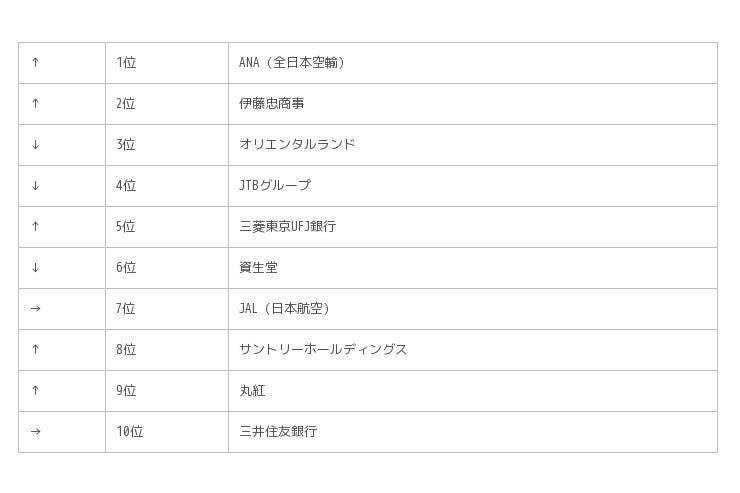Screen dimensions: 740x493
Task: Click the right arrow beside 7位
Action: tap(36, 309)
